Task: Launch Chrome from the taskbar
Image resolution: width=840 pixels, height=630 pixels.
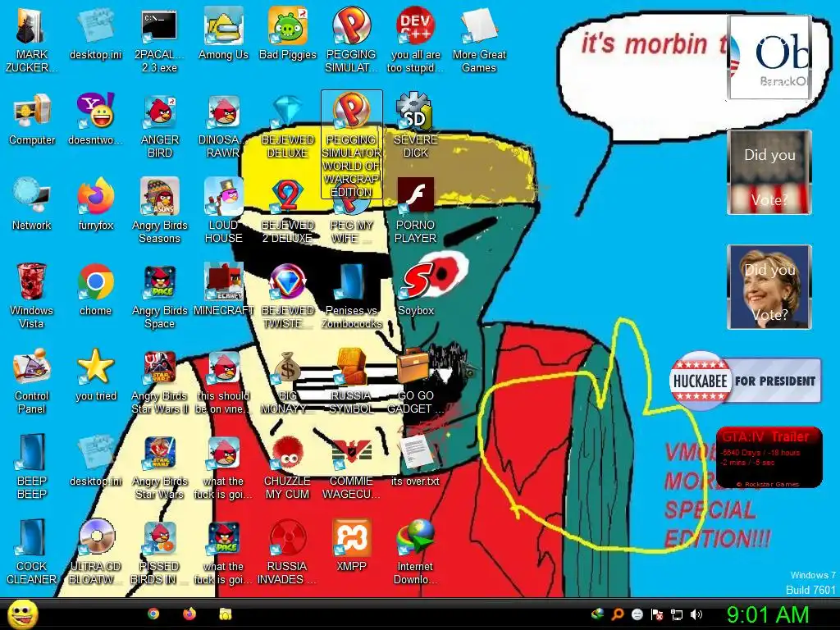Action: [153, 614]
